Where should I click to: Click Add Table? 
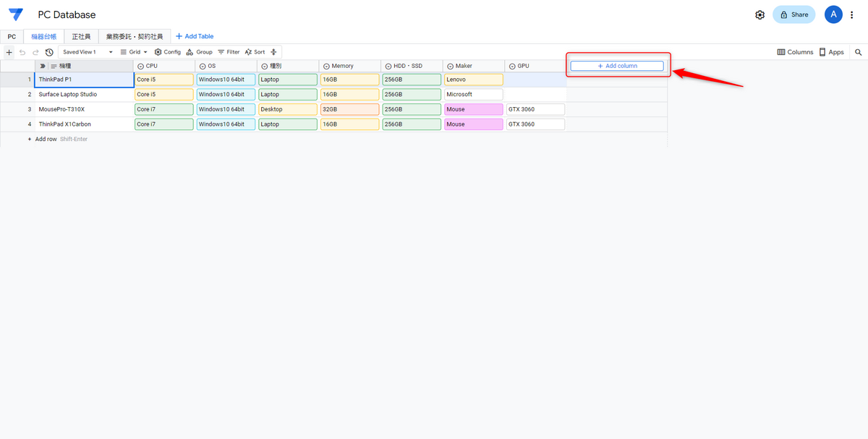[x=195, y=36]
